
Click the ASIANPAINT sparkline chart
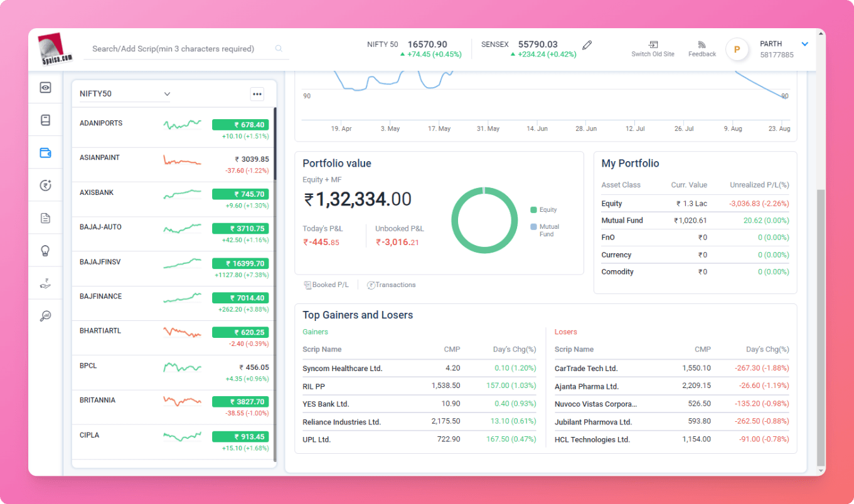pyautogui.click(x=183, y=160)
